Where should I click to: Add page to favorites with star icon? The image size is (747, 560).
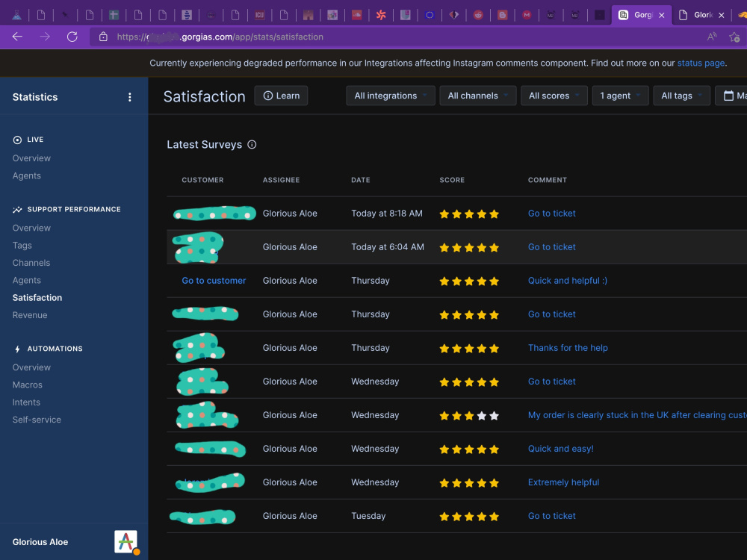point(734,37)
